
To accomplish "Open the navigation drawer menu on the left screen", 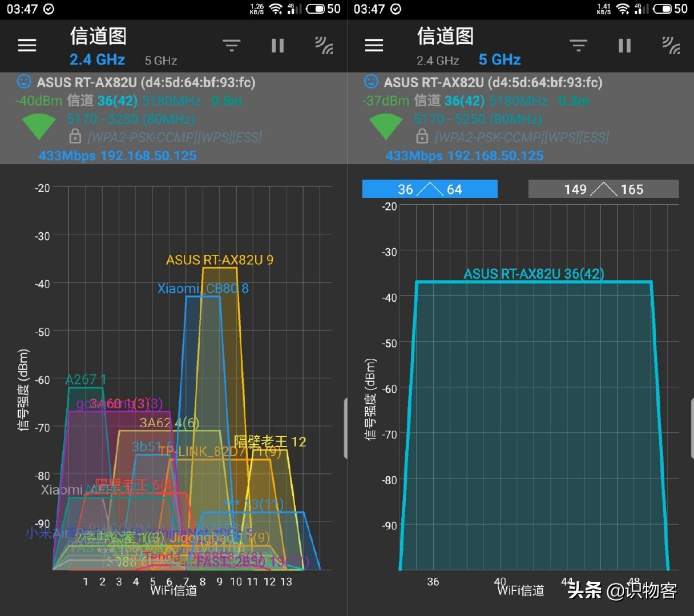I will pyautogui.click(x=26, y=45).
